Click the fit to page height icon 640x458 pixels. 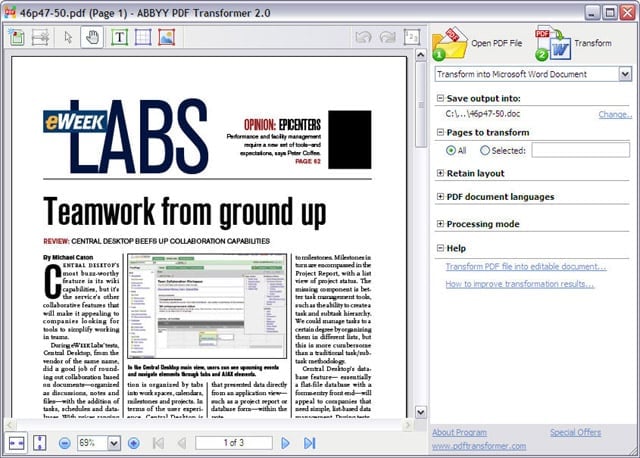pyautogui.click(x=40, y=443)
